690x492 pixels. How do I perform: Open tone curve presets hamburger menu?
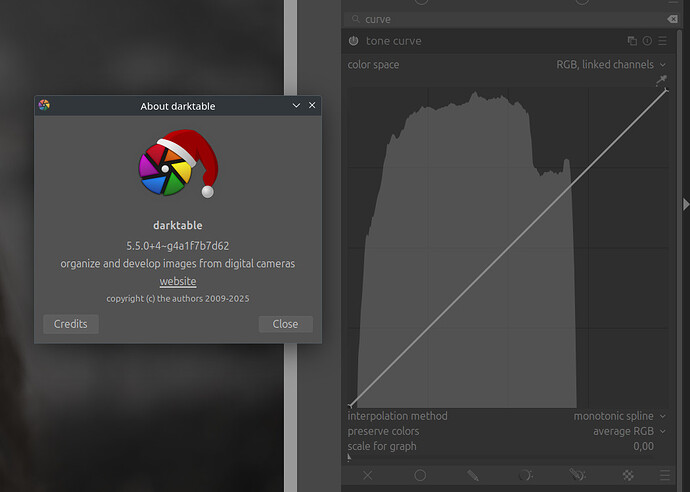[662, 41]
